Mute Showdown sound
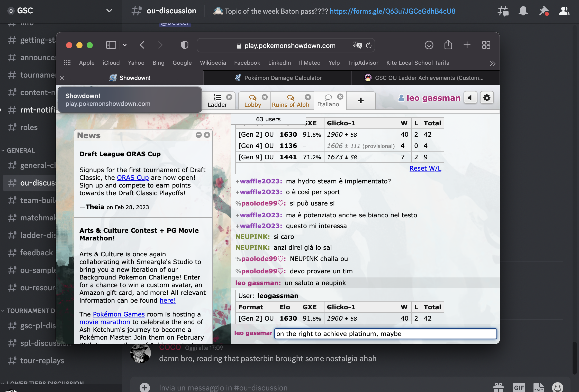579x392 pixels. [x=470, y=98]
